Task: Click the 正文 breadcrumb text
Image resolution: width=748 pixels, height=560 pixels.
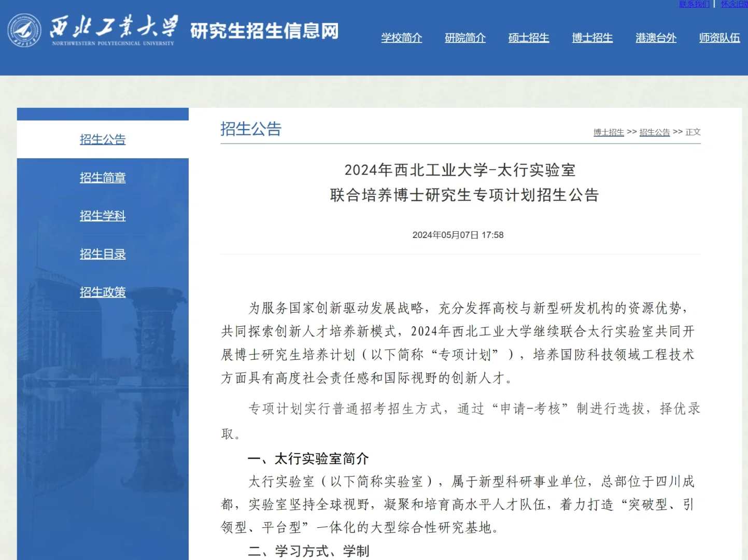Action: coord(693,132)
